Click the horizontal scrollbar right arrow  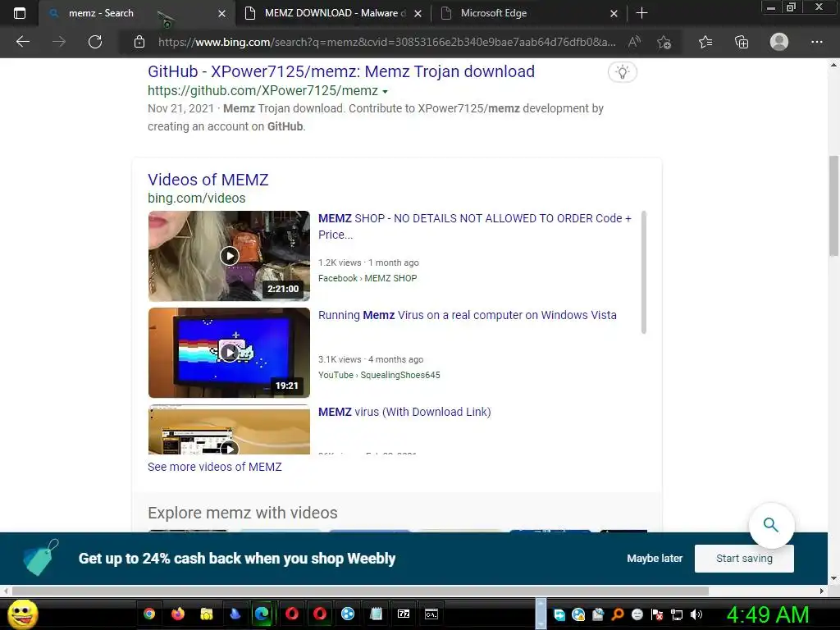click(x=822, y=591)
